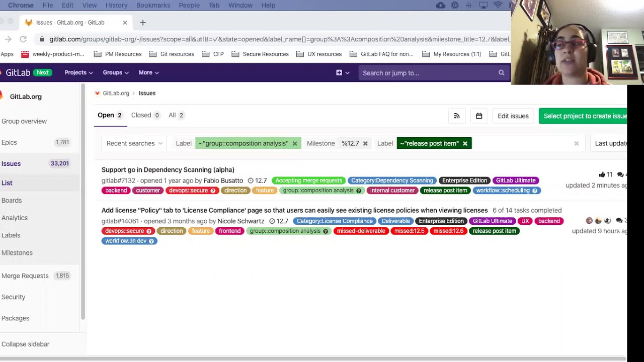
Task: Click Collapse sidebar
Action: pyautogui.click(x=25, y=344)
